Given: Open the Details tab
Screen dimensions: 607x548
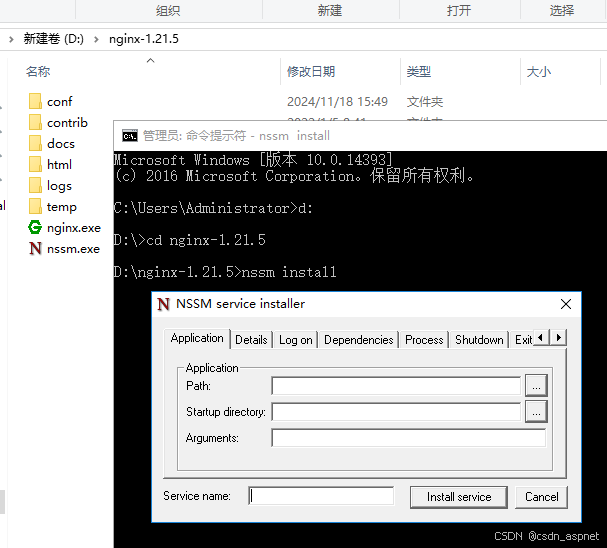Looking at the screenshot, I should 251,340.
